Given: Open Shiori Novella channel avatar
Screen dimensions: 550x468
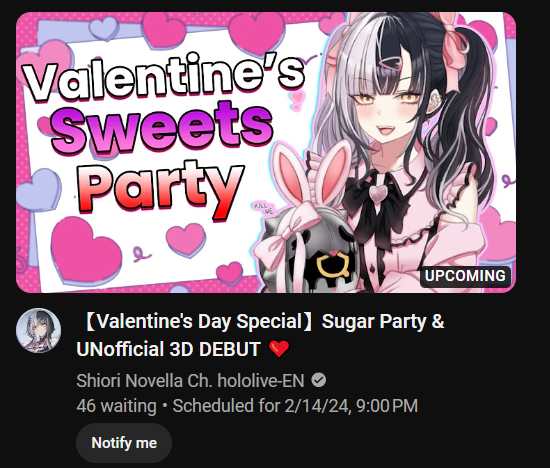Looking at the screenshot, I should click(x=39, y=330).
